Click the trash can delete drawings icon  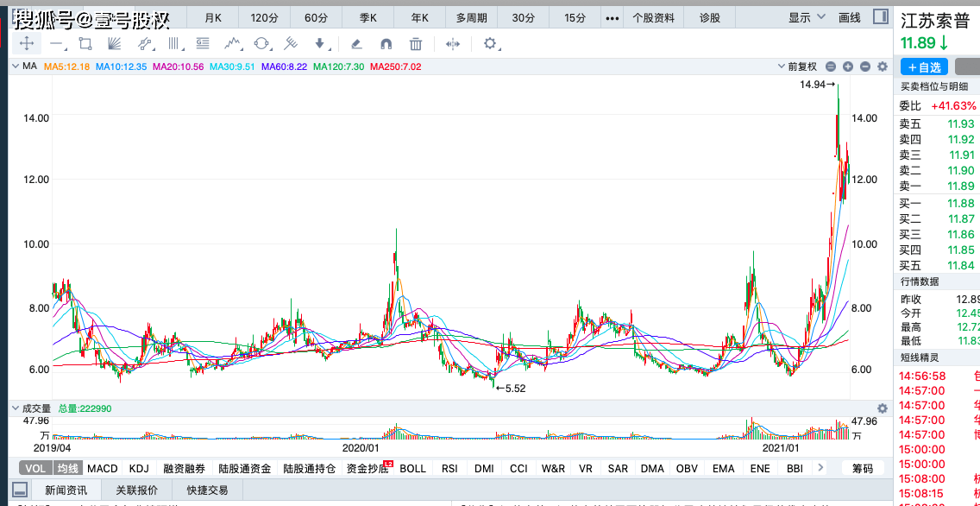[416, 44]
